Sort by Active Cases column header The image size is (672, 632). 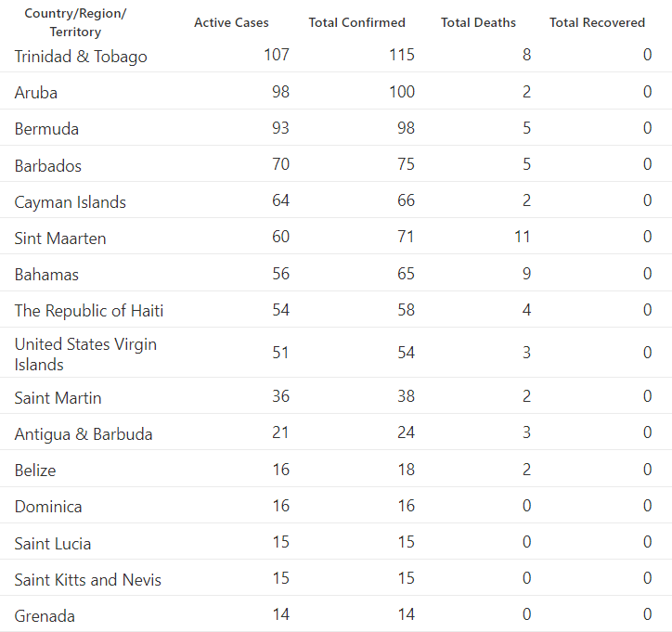231,22
